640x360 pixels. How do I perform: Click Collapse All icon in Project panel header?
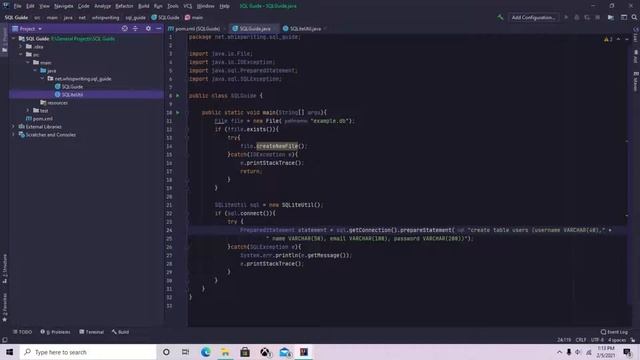point(136,29)
